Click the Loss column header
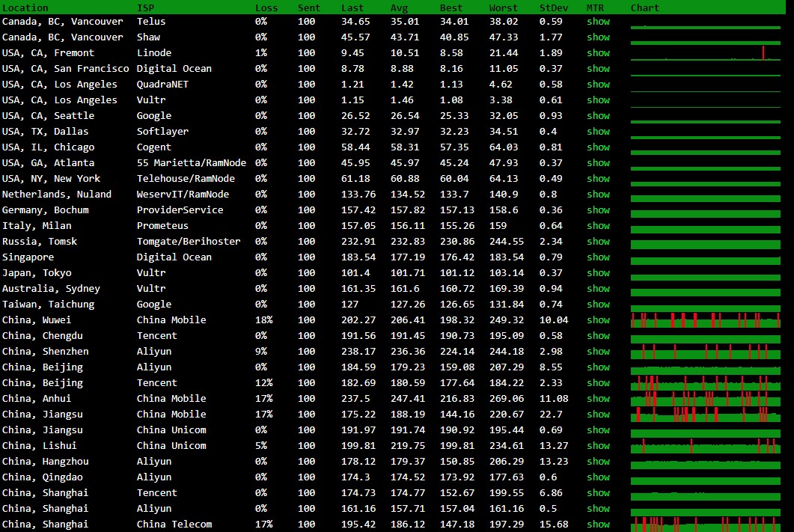Viewport: 794px width, 532px height. pyautogui.click(x=266, y=7)
